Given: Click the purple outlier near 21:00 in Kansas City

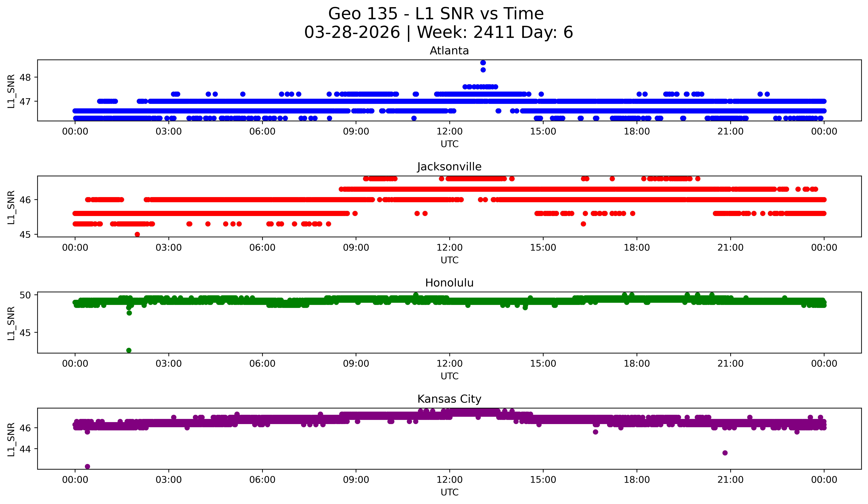Looking at the screenshot, I should pyautogui.click(x=725, y=453).
